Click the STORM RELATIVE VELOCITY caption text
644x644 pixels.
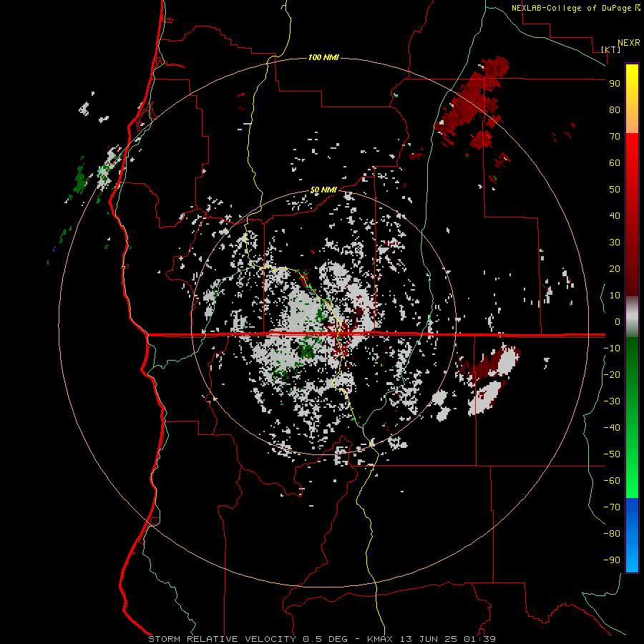[x=222, y=639]
